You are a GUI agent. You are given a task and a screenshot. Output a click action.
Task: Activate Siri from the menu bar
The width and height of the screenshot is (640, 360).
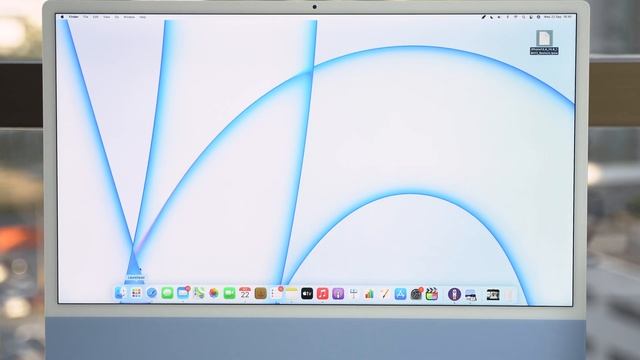point(539,17)
